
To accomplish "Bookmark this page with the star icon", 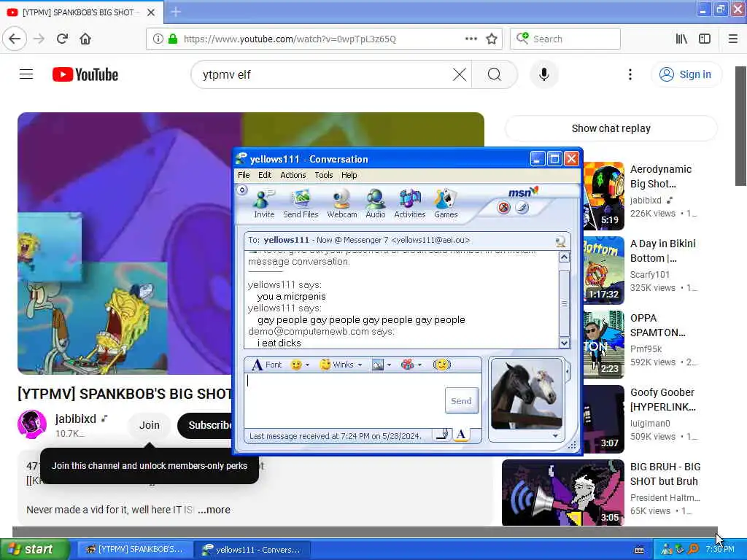I will 492,39.
